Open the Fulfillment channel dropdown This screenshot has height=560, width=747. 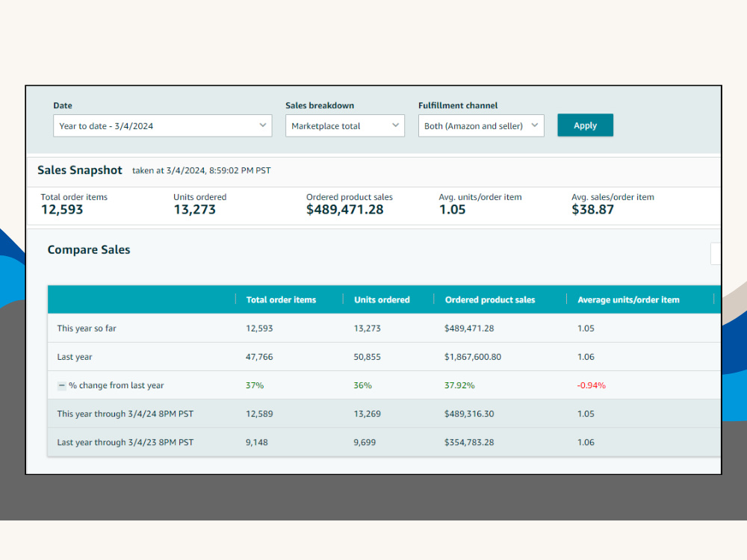tap(481, 125)
